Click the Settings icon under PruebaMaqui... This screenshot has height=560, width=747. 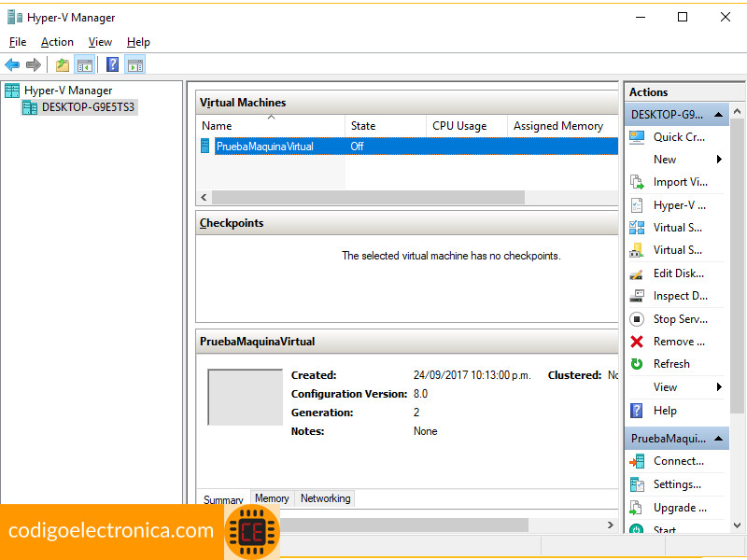click(x=637, y=484)
